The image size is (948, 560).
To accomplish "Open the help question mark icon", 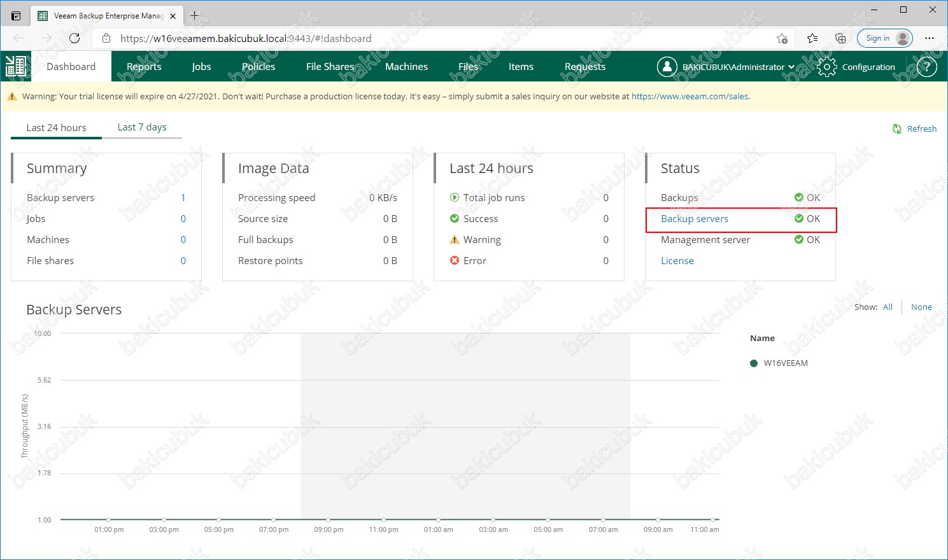I will point(927,66).
